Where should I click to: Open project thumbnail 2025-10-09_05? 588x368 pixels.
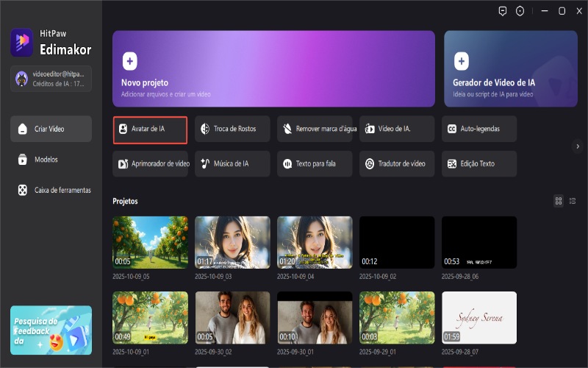(150, 242)
